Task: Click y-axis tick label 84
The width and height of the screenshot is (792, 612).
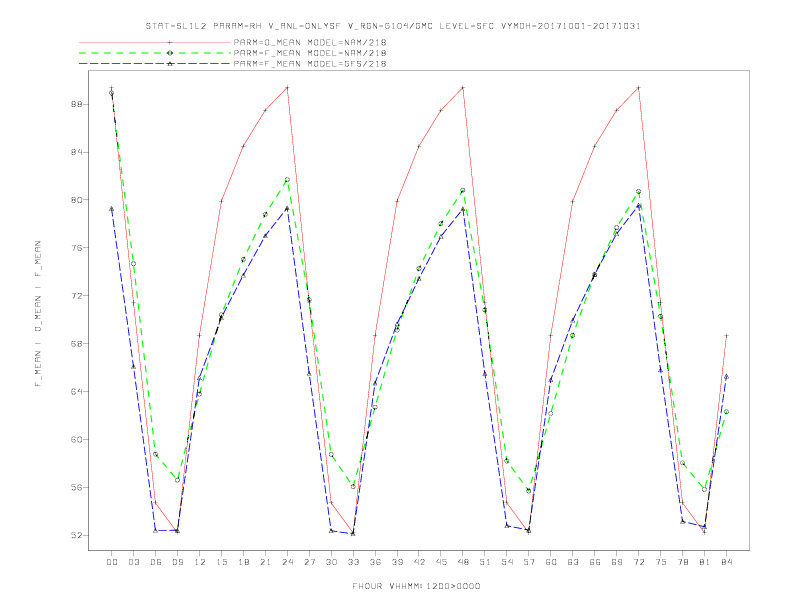Action: click(77, 152)
